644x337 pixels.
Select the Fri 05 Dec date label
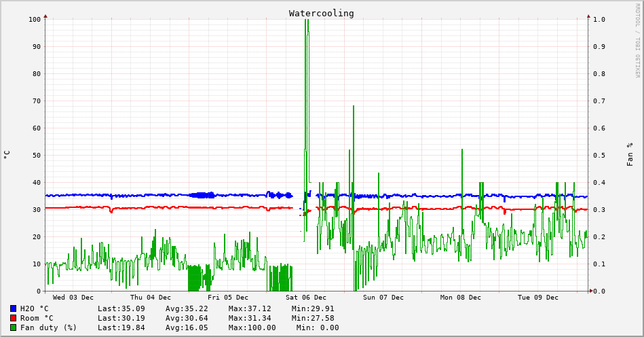tap(228, 298)
